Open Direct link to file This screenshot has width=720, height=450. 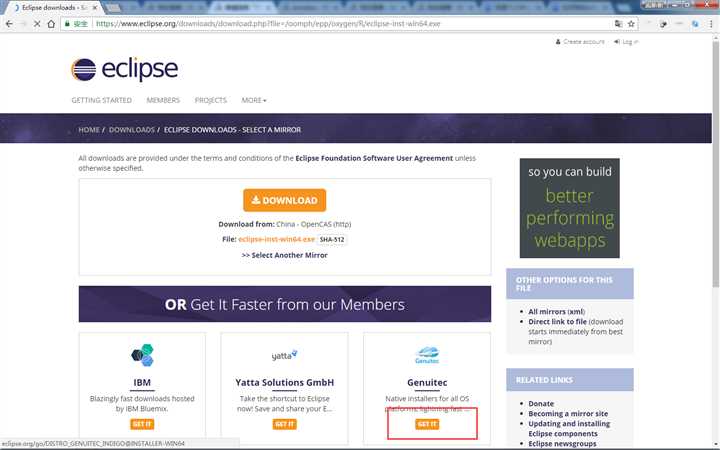point(557,321)
